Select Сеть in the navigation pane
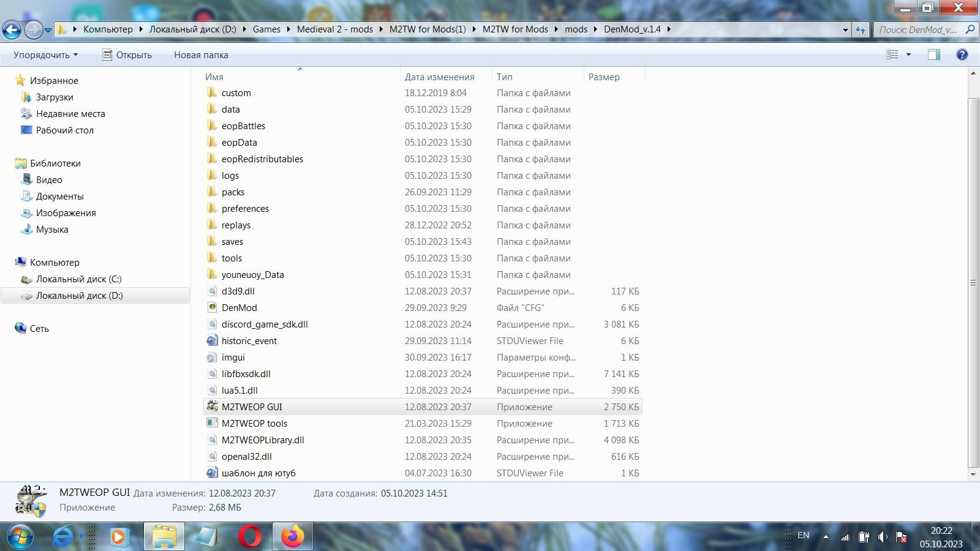 click(x=39, y=328)
